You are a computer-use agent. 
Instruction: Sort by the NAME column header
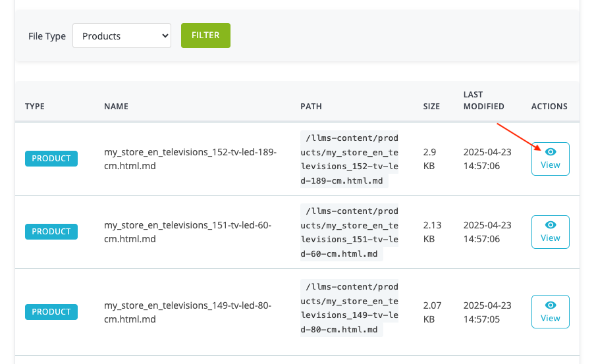116,107
